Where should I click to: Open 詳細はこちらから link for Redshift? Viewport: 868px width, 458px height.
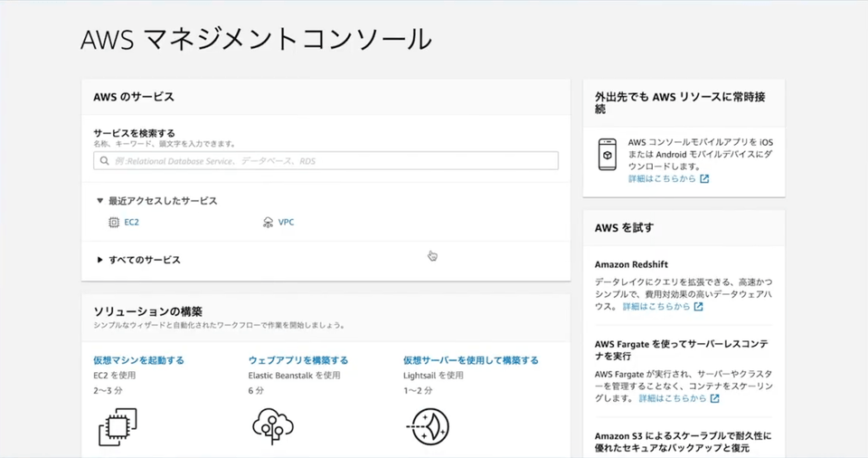pos(656,307)
